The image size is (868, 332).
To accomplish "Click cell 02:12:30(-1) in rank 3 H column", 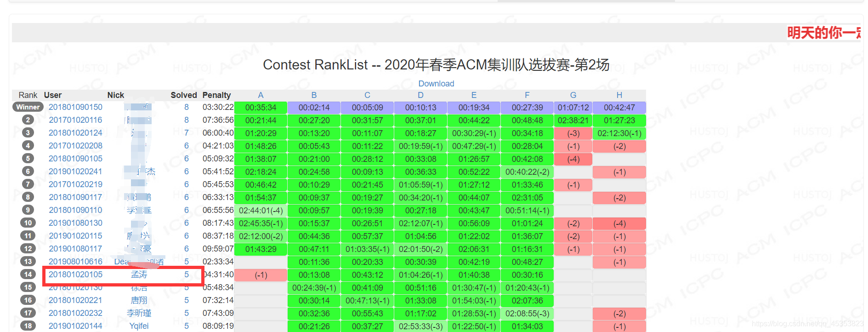I will click(x=619, y=133).
